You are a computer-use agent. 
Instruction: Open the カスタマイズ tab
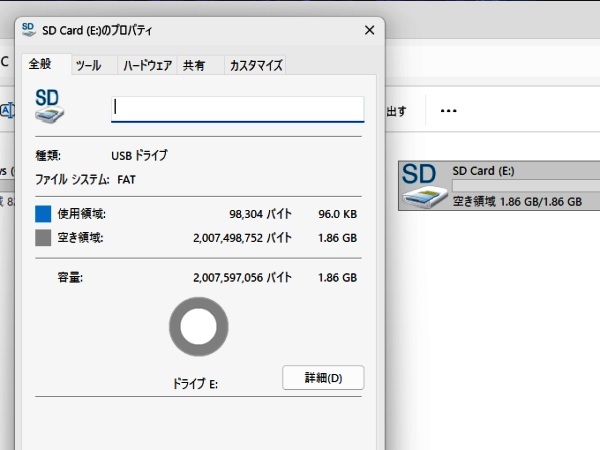point(255,65)
